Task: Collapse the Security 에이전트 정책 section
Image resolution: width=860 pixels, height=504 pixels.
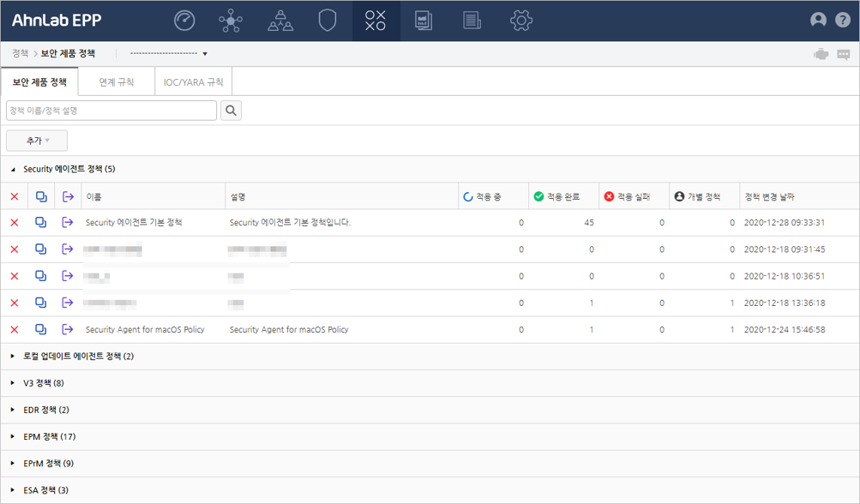Action: click(13, 170)
